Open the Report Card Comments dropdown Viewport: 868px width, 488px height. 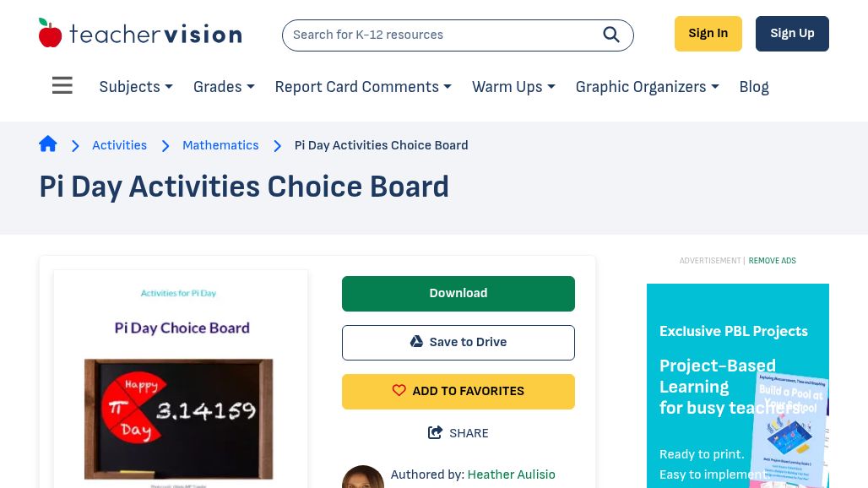[x=363, y=87]
